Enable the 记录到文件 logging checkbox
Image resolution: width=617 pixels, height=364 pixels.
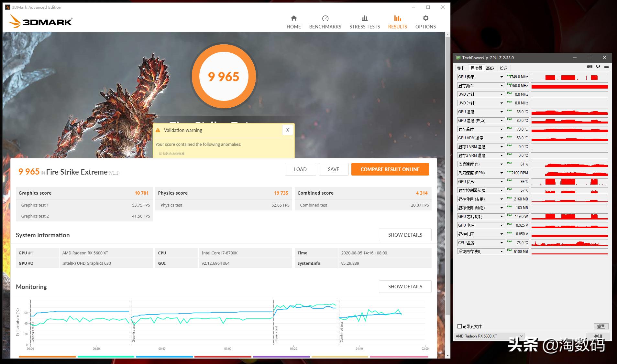pos(459,326)
